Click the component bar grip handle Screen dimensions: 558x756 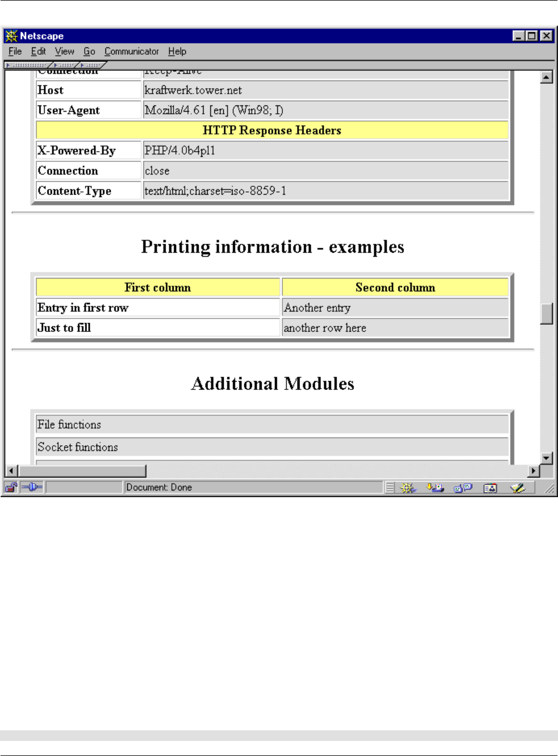pos(390,488)
